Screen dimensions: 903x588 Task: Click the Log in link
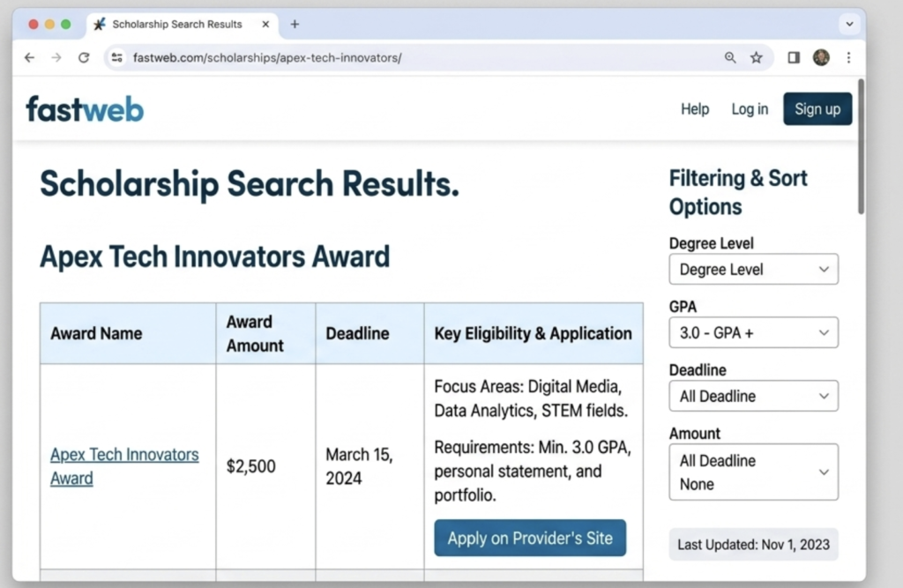[750, 108]
